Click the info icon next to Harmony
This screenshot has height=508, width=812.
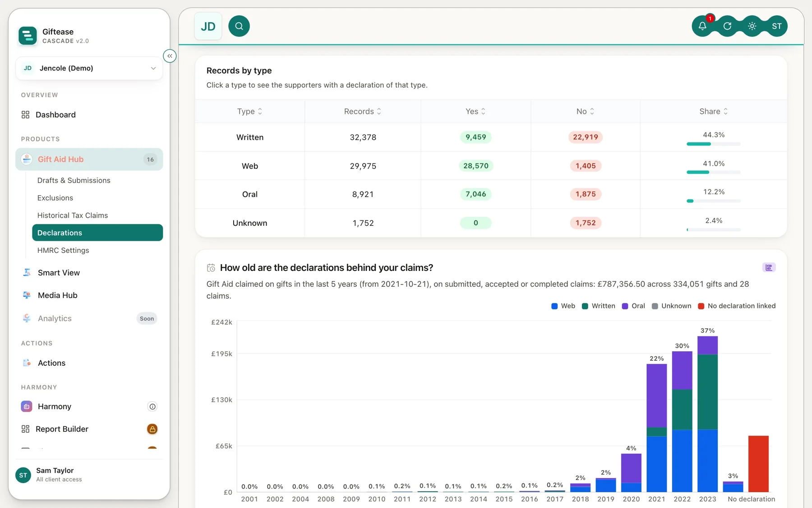152,406
